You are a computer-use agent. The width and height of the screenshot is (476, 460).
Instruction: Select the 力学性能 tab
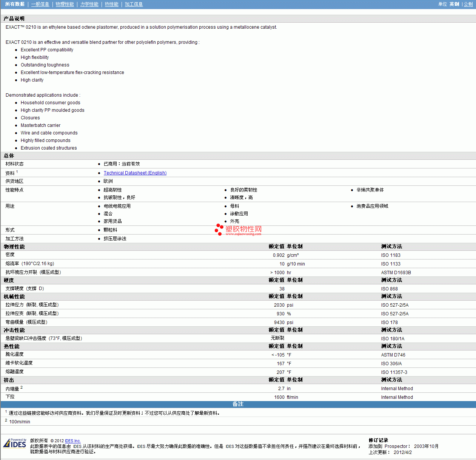click(89, 4)
